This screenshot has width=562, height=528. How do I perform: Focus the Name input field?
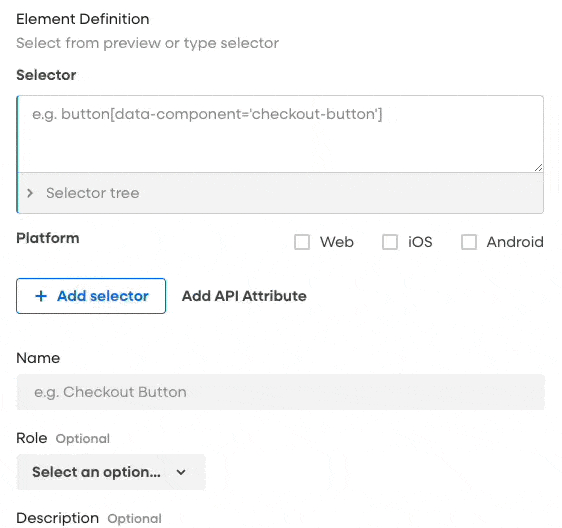[x=281, y=392]
